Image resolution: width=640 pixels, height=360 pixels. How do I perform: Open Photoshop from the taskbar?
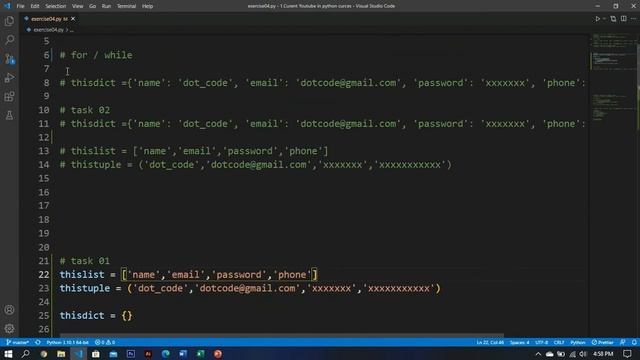[131, 354]
